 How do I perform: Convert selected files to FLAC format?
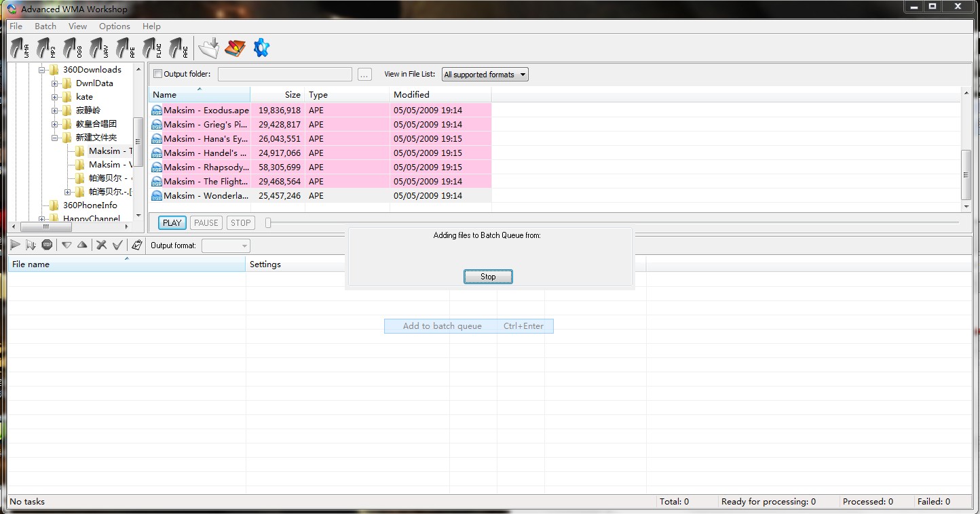coord(152,48)
